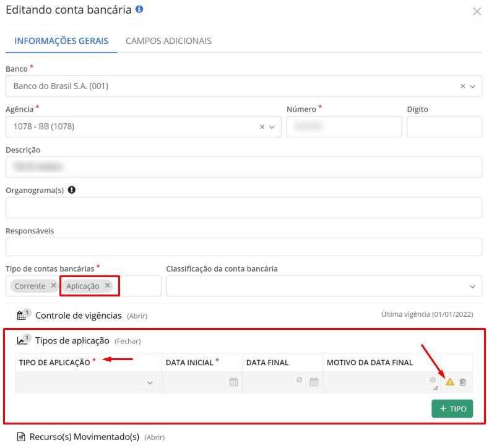The width and height of the screenshot is (489, 448).
Task: Open the Data Inicial calendar picker
Action: pyautogui.click(x=233, y=382)
